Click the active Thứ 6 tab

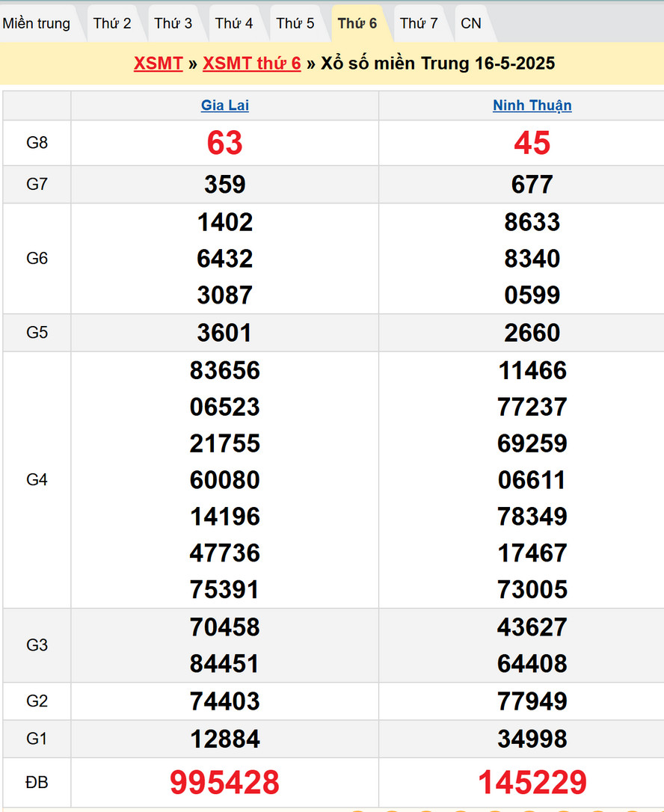pyautogui.click(x=357, y=23)
